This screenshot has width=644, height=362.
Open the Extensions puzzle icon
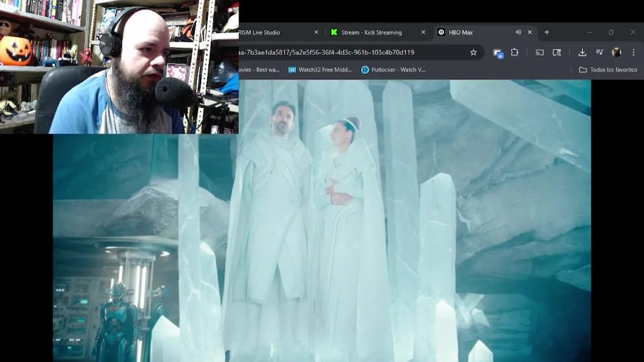click(515, 52)
